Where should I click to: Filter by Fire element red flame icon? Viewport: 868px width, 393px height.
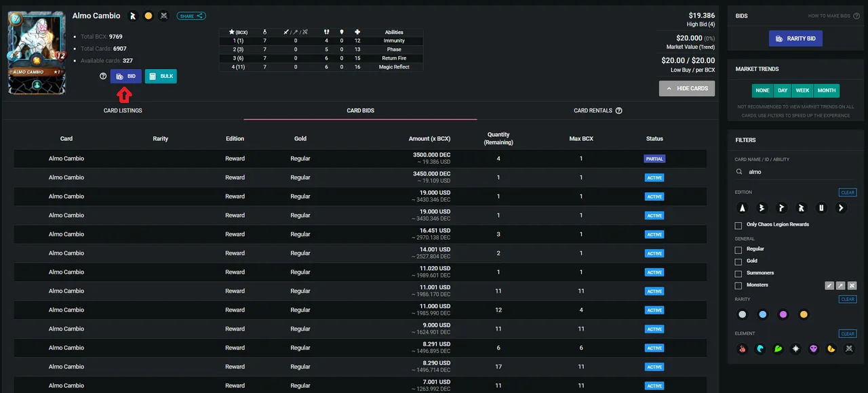coord(743,349)
